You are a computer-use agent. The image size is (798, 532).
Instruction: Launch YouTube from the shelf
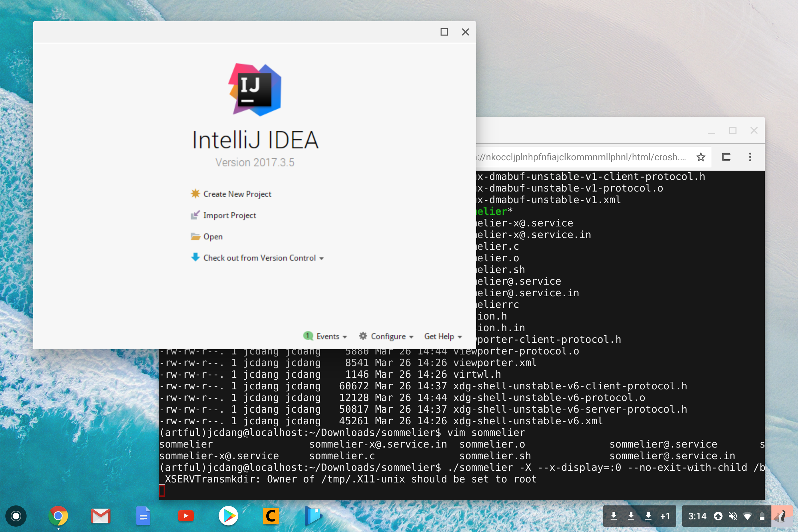coord(186,516)
